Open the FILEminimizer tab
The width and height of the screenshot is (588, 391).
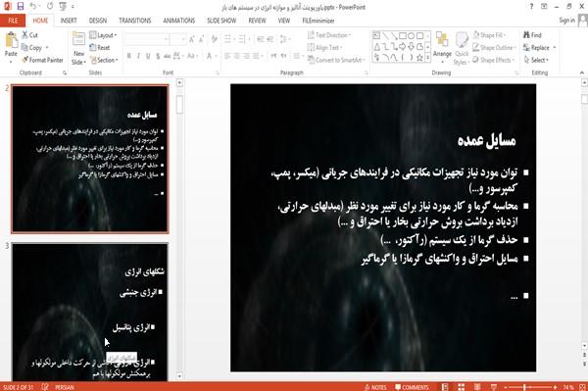point(318,21)
